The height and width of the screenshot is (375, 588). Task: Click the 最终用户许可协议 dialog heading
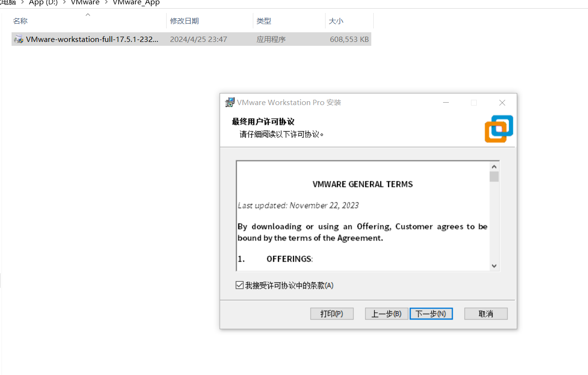coord(263,121)
